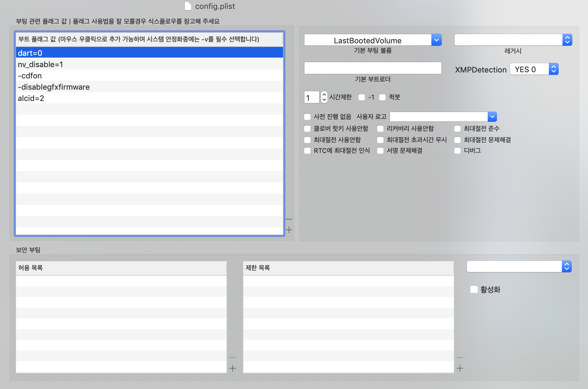The height and width of the screenshot is (389, 588).
Task: Check 최대절전 문제해결 option
Action: point(457,140)
